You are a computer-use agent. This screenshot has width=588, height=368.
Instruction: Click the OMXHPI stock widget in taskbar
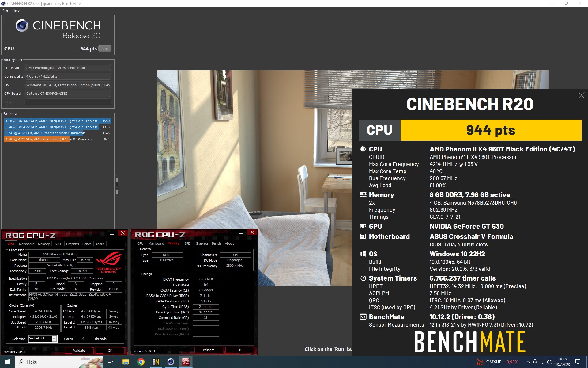click(x=497, y=362)
